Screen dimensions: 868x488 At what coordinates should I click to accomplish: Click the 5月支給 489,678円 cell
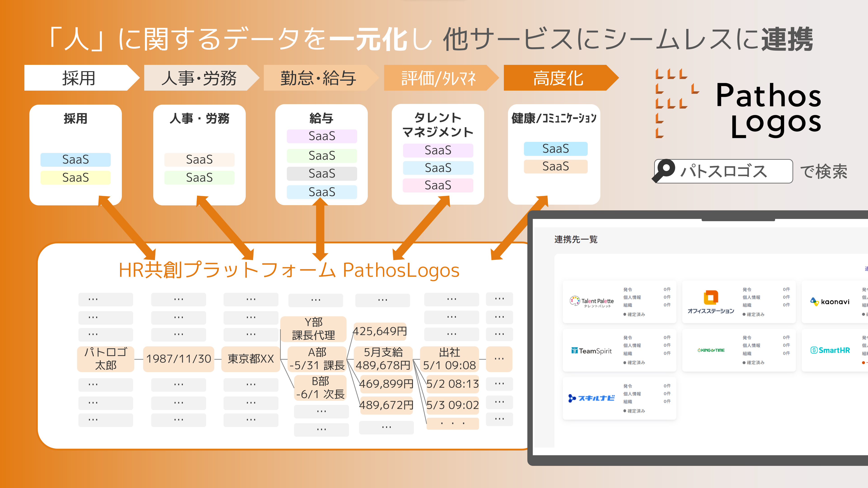pos(383,359)
